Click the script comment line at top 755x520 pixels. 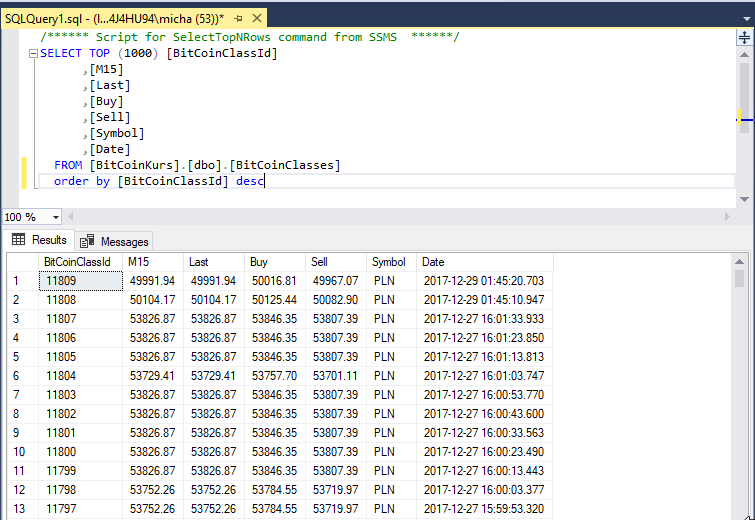(x=250, y=37)
